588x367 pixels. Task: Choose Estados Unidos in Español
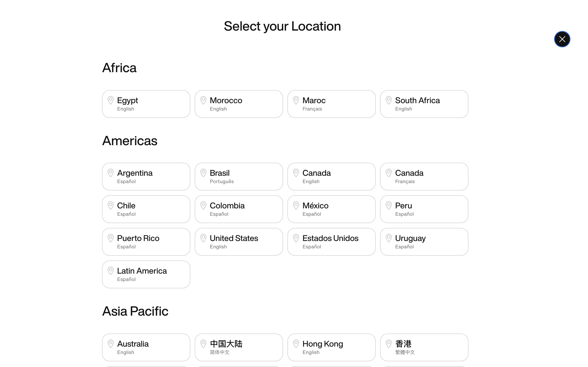click(x=331, y=242)
